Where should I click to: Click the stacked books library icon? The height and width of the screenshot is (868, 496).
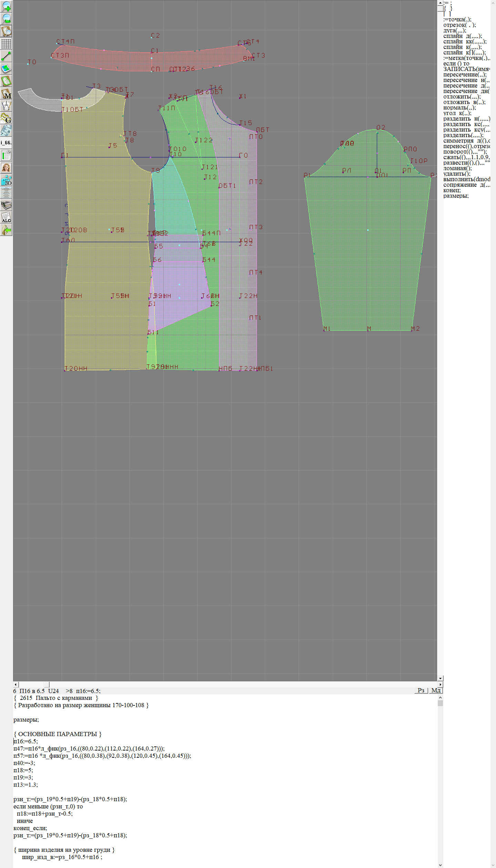coord(6,205)
